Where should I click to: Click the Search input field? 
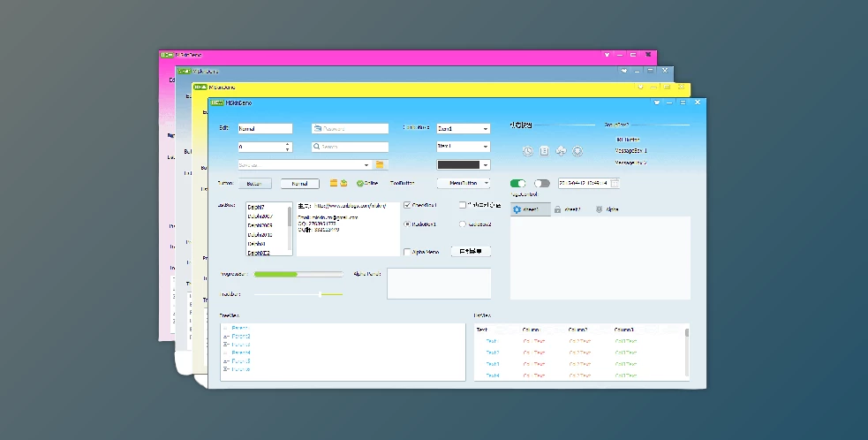click(350, 147)
